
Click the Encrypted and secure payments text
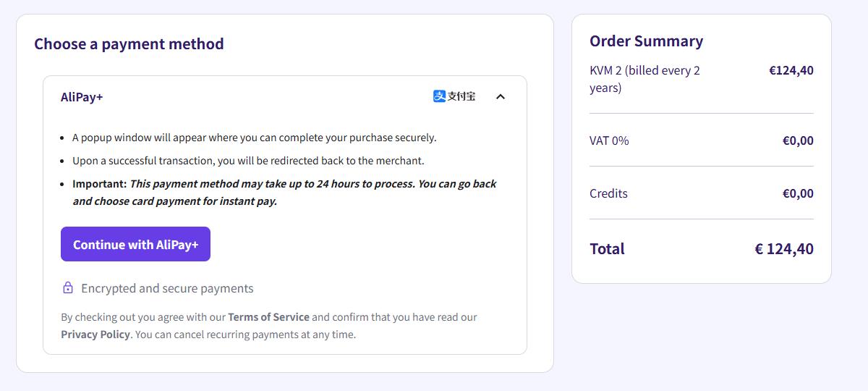click(167, 288)
